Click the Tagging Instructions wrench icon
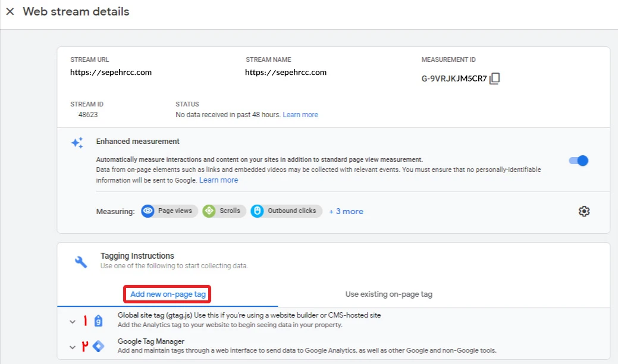Viewport: 618px width, 364px height. coord(81,262)
